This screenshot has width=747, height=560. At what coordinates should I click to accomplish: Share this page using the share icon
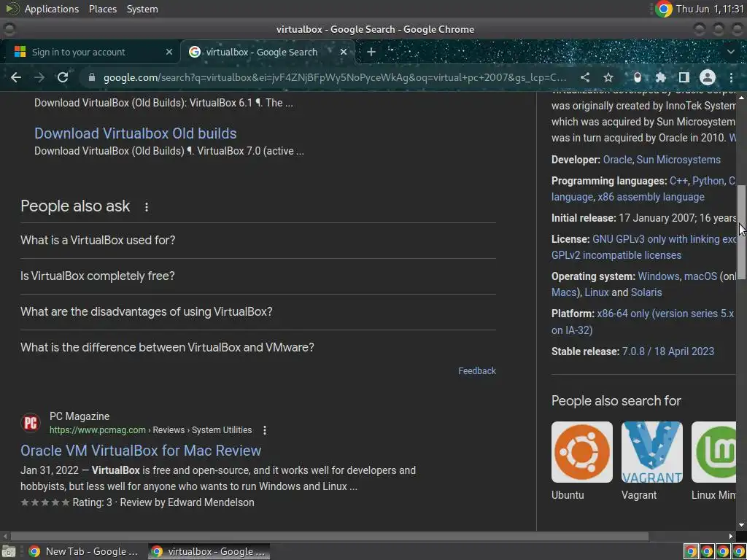(585, 77)
